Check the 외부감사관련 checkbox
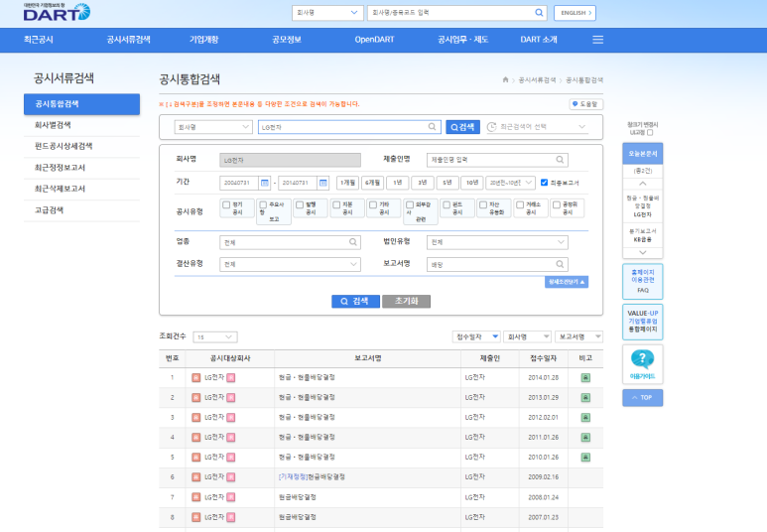Screen dimensions: 767x532 tap(410, 205)
